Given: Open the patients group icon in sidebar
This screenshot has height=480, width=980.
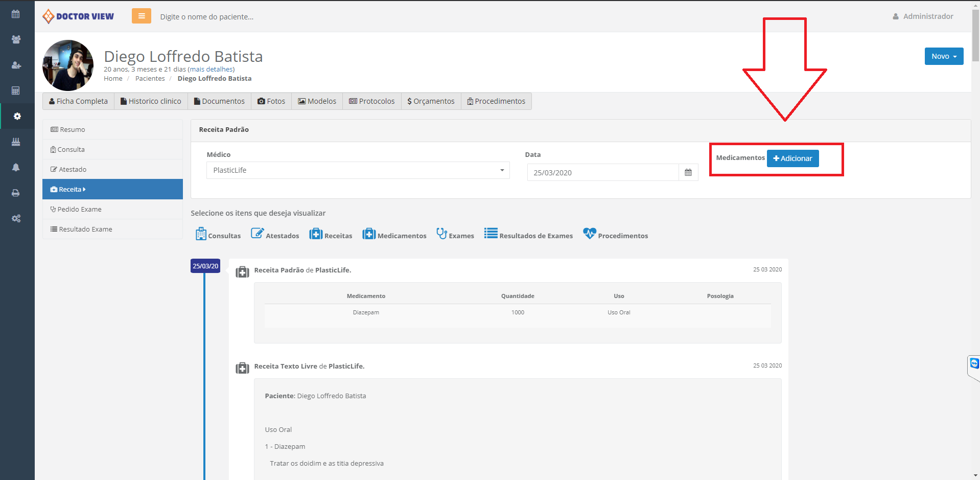Looking at the screenshot, I should (16, 39).
